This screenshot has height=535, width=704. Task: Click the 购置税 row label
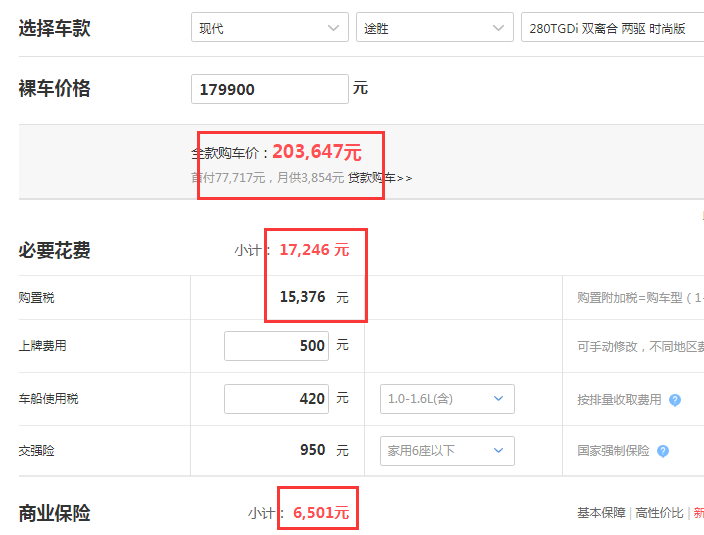tap(36, 298)
